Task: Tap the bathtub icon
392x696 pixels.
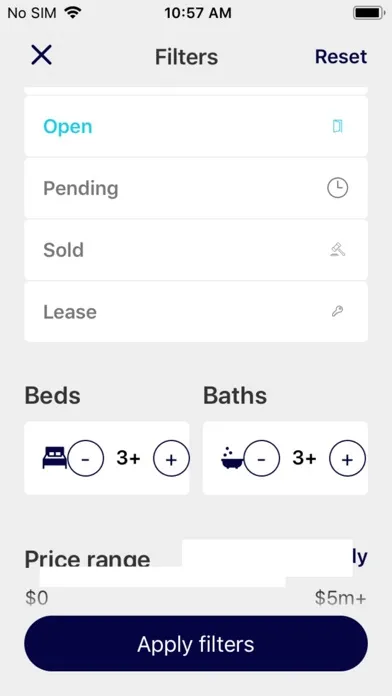Action: (x=232, y=458)
